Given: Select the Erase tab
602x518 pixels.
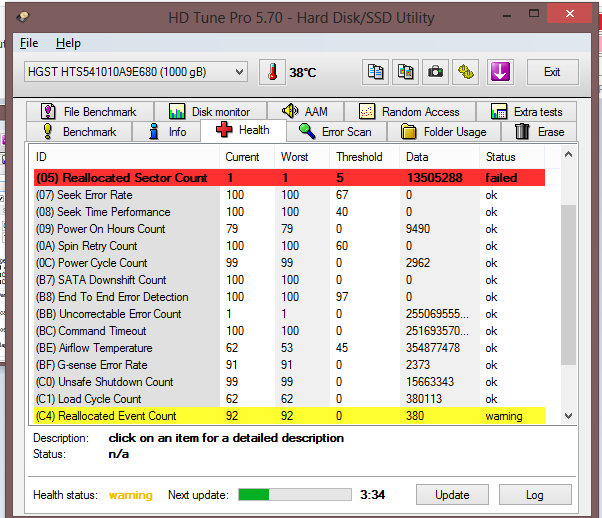Looking at the screenshot, I should (x=540, y=131).
